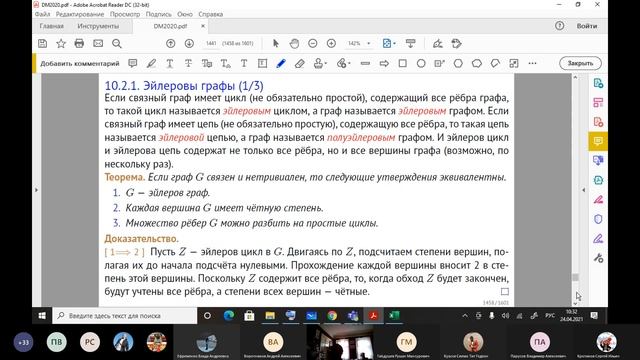Select the rectangle drawing shape
This screenshot has height=360, width=640.
point(402,63)
